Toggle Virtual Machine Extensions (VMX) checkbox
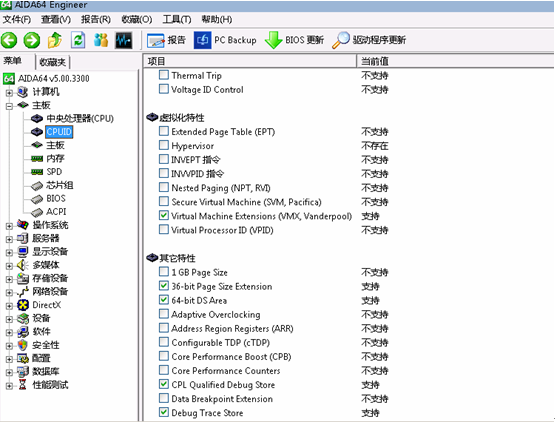The image size is (555, 422). tap(164, 215)
